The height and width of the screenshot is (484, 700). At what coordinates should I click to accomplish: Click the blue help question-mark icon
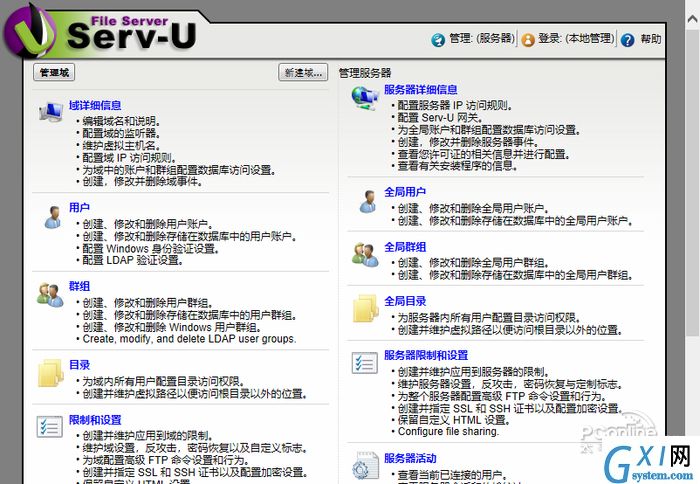627,40
